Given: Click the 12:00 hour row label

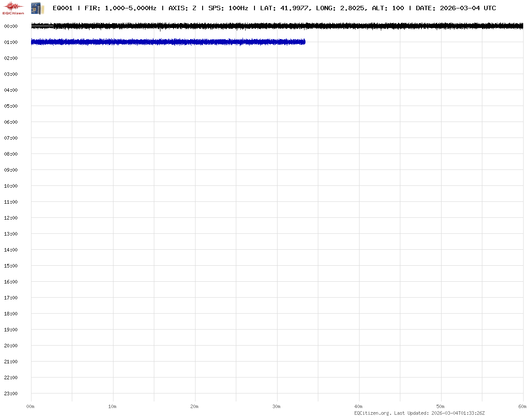Looking at the screenshot, I should 11,218.
